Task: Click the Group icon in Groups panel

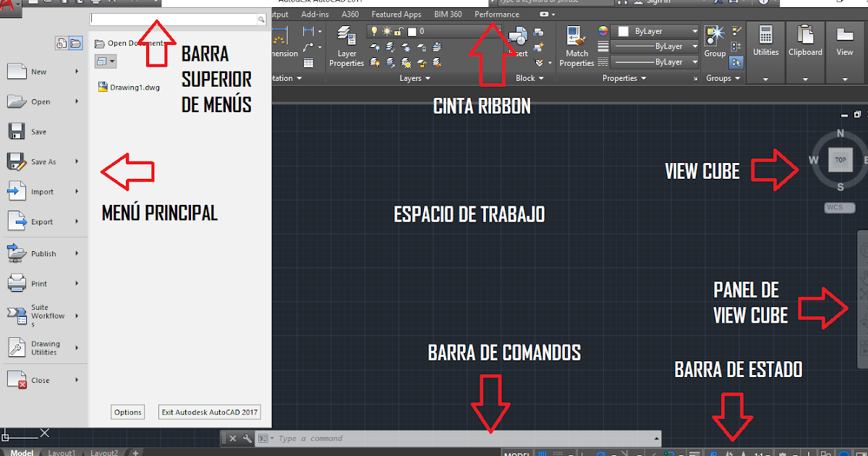Action: (x=714, y=34)
